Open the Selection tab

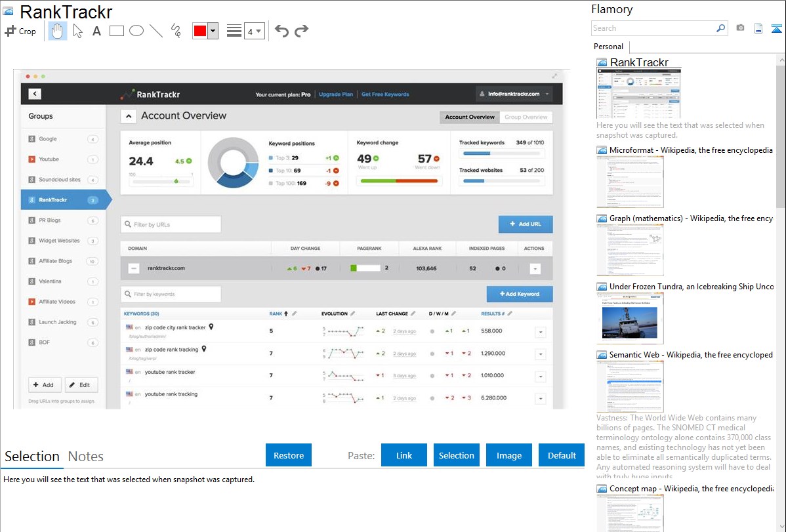[32, 457]
